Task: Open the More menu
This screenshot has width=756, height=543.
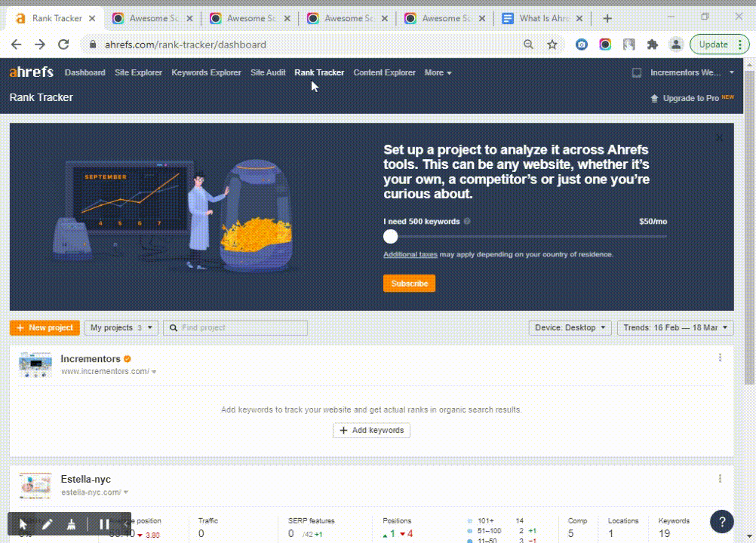Action: [438, 72]
